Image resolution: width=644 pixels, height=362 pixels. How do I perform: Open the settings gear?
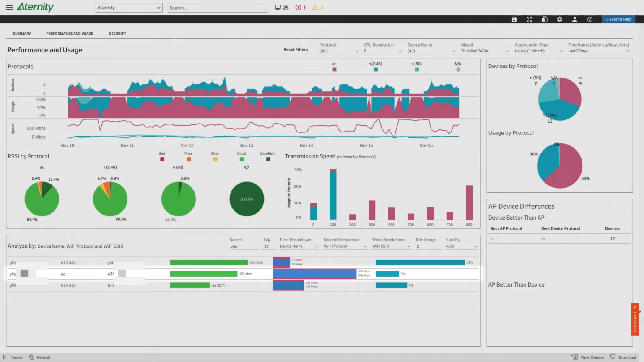560,19
